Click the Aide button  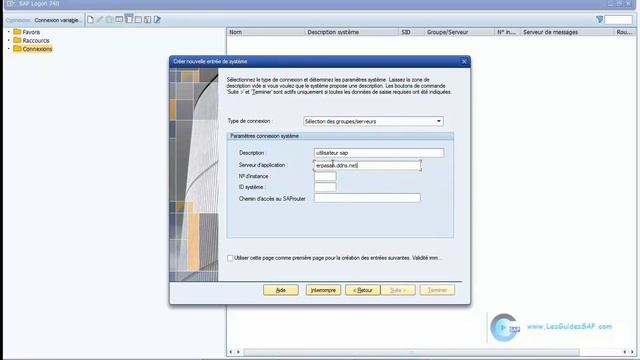[281, 290]
